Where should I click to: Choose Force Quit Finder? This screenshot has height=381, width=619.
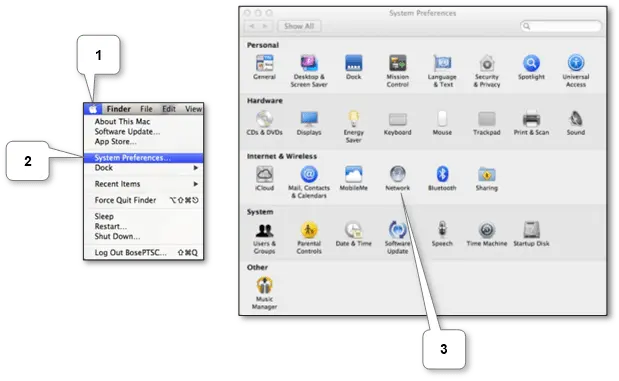pos(144,200)
